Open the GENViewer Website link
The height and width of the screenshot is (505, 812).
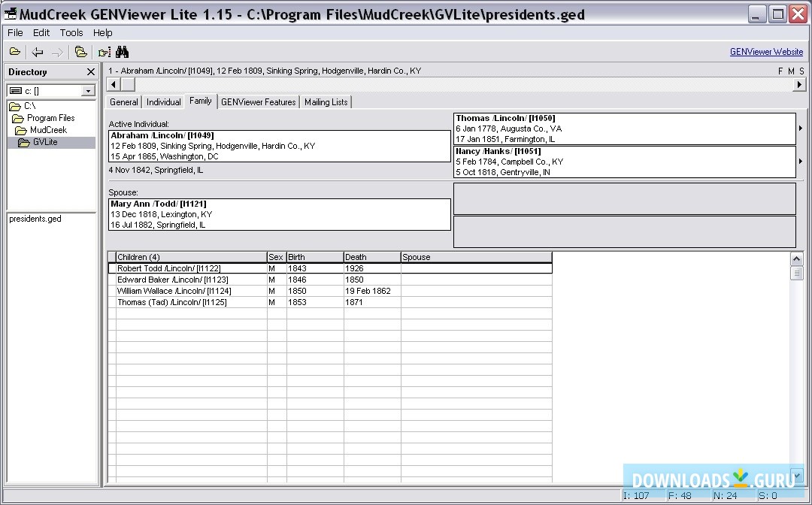(x=766, y=51)
